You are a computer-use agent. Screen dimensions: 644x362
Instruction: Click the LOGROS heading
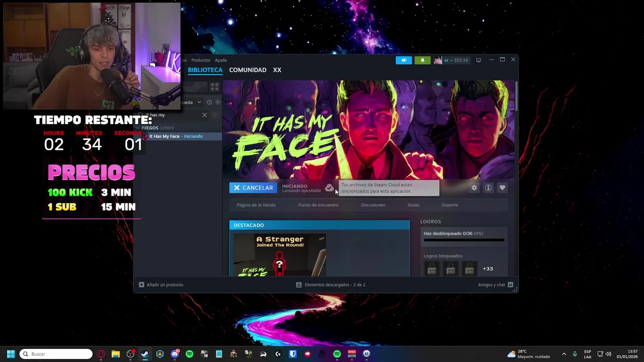tap(431, 222)
